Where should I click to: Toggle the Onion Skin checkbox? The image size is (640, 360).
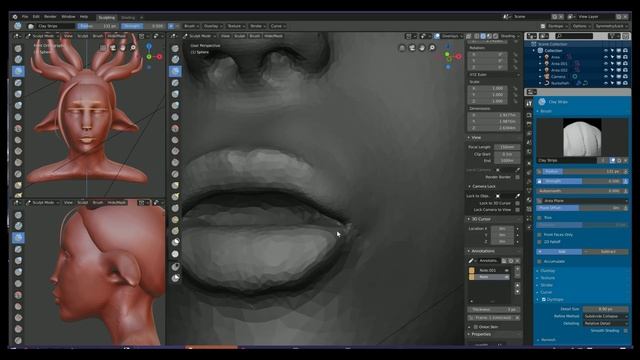pos(476,327)
